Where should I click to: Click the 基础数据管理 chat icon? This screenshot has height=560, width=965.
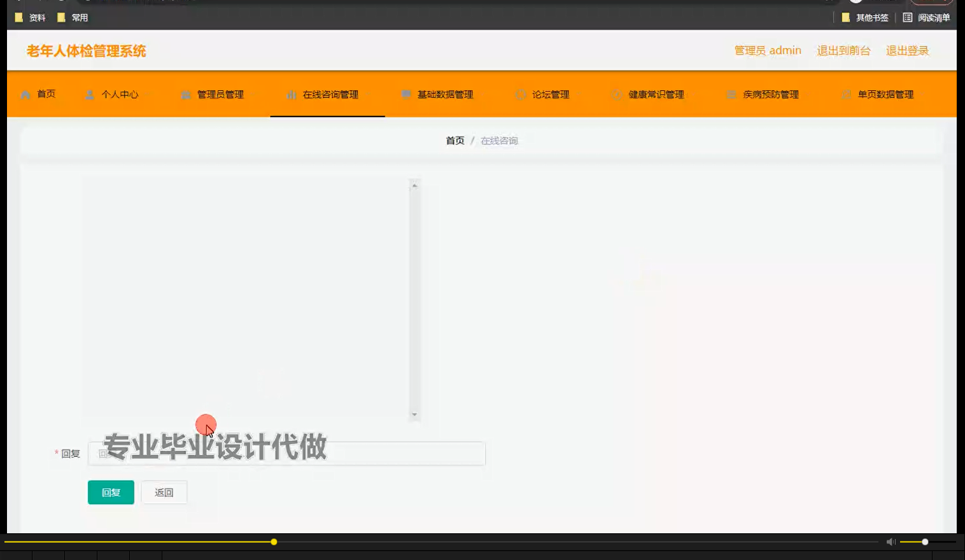pos(405,94)
